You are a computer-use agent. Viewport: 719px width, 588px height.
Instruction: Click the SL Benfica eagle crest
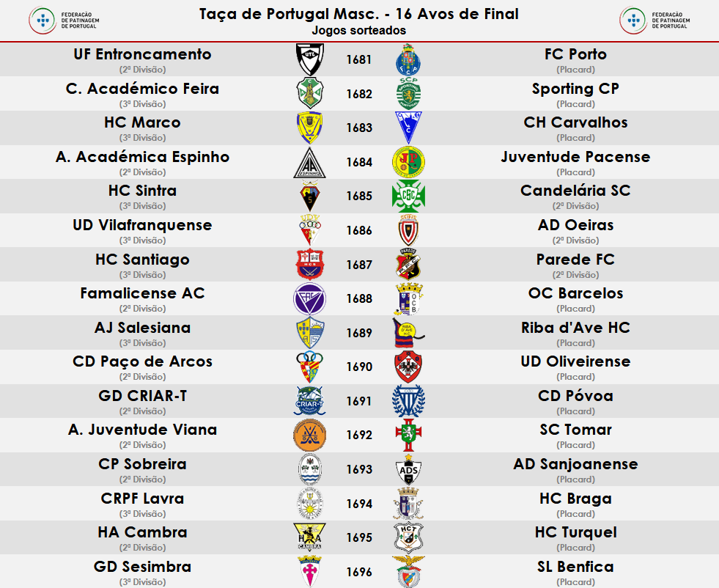pyautogui.click(x=408, y=572)
